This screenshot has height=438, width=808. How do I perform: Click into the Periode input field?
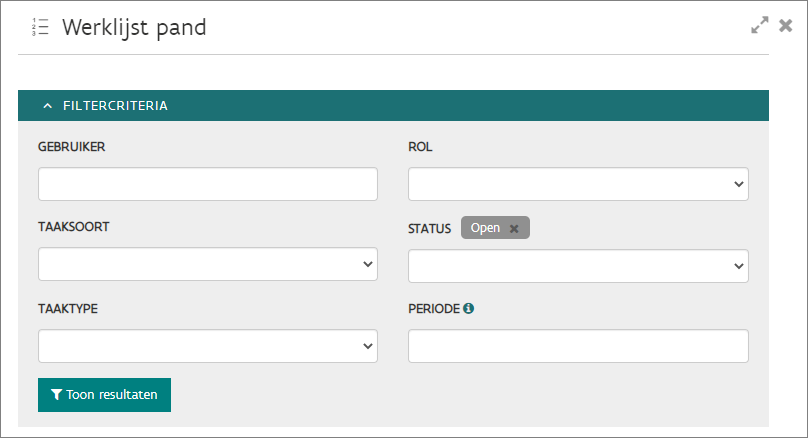578,346
